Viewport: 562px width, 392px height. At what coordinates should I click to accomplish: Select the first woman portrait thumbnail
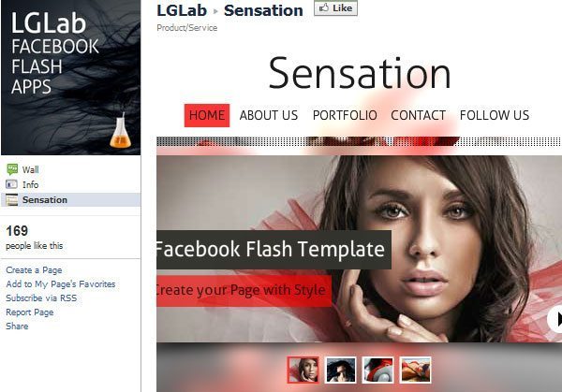click(303, 370)
